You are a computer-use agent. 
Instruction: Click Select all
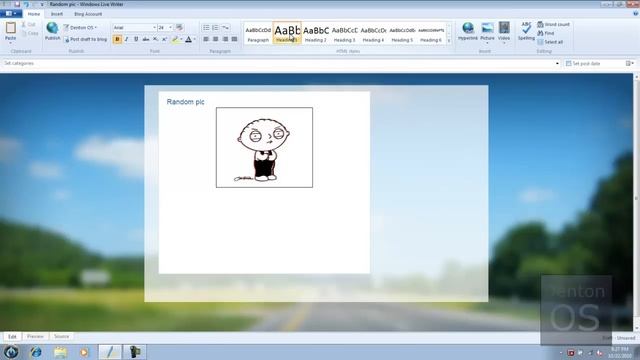pyautogui.click(x=550, y=42)
